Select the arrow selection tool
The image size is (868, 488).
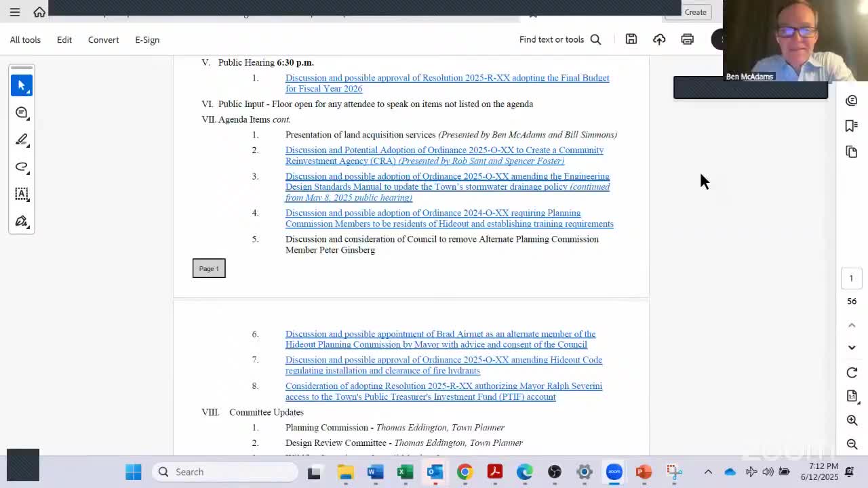coord(22,85)
